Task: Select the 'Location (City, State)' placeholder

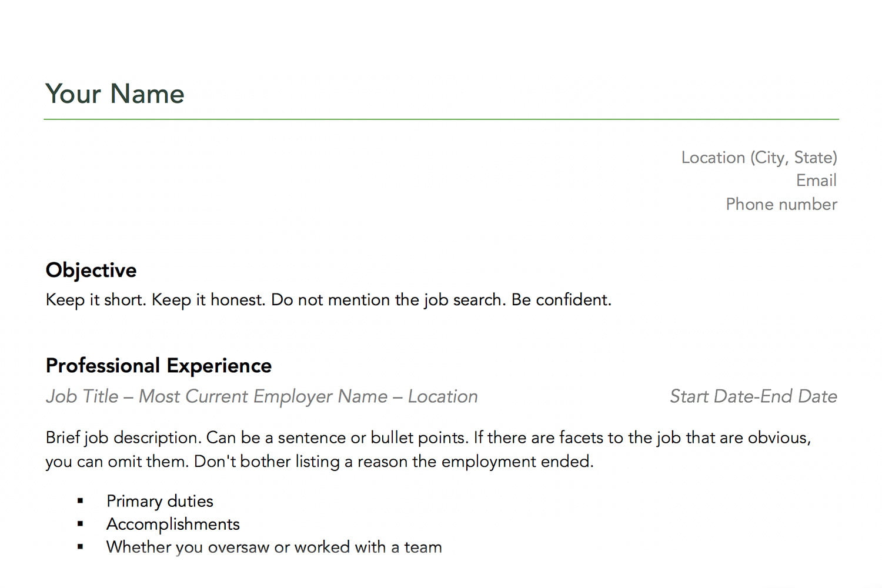Action: [x=759, y=158]
